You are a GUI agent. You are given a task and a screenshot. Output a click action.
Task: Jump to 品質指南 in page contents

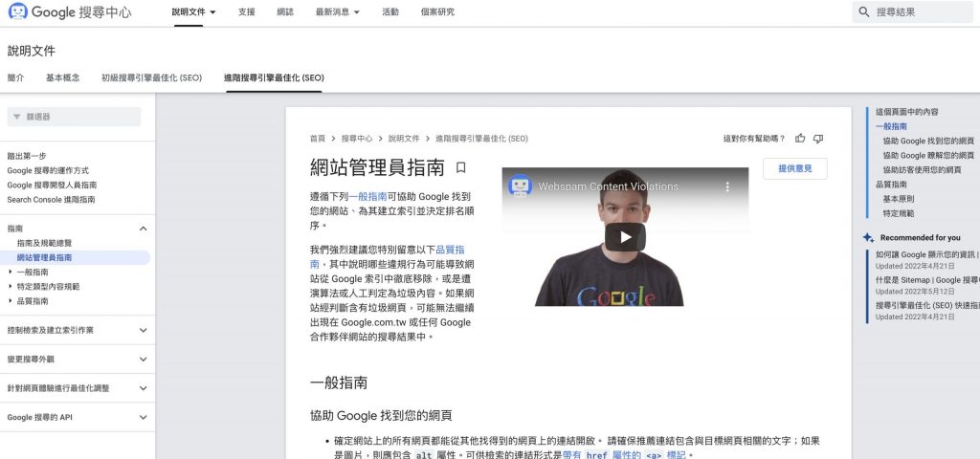pos(891,185)
